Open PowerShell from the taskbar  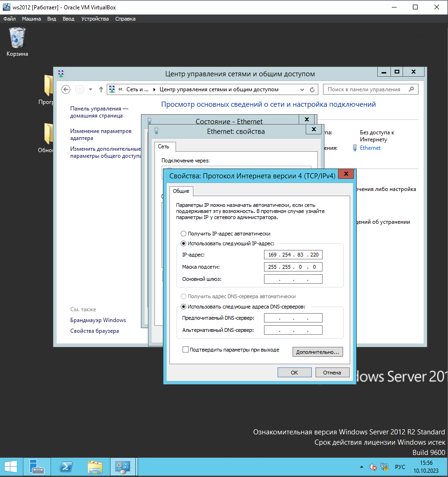pos(66,467)
